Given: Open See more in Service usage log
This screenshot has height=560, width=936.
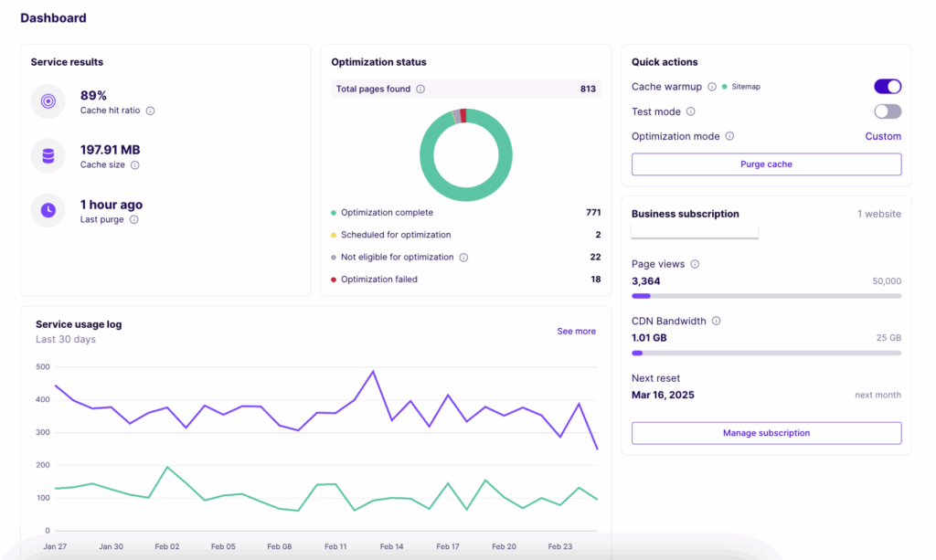Looking at the screenshot, I should [576, 331].
